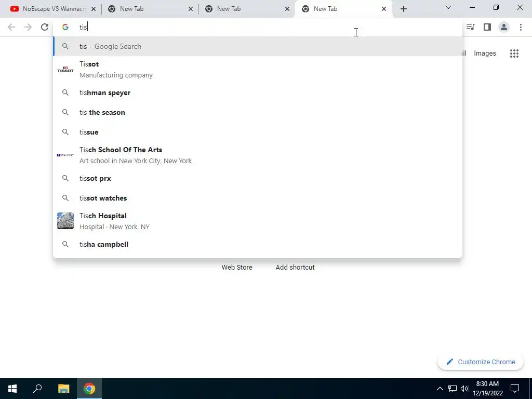
Task: Click the Add shortcut button
Action: point(295,268)
